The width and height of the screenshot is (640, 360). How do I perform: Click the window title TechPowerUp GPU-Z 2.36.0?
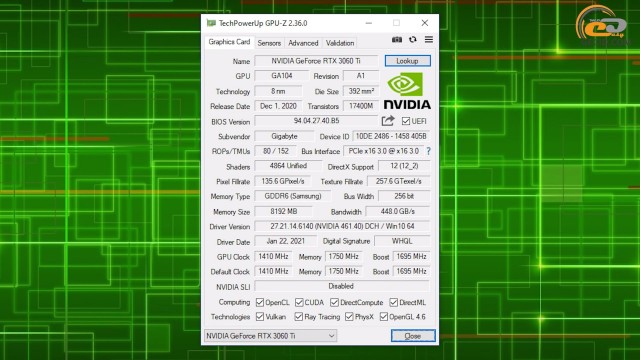point(263,23)
